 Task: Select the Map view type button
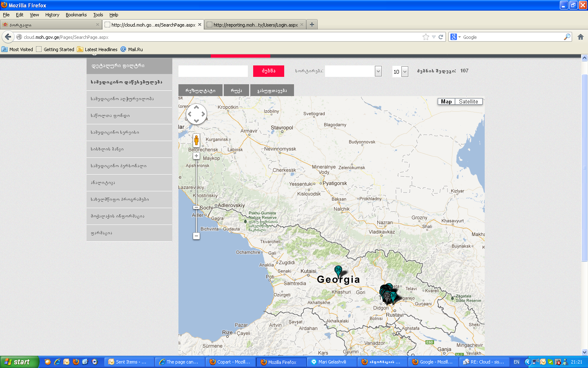click(446, 101)
